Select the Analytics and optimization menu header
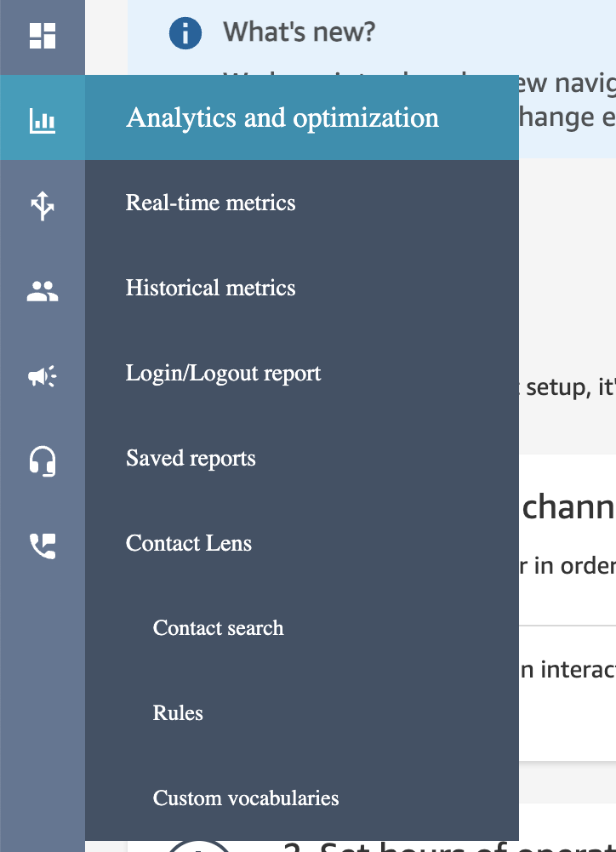 tap(282, 117)
